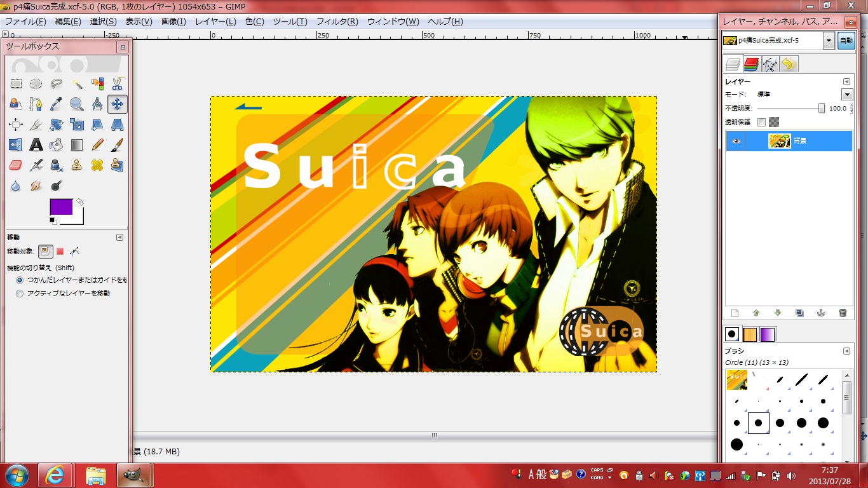
Task: Select the Pencil tool
Action: click(x=97, y=145)
